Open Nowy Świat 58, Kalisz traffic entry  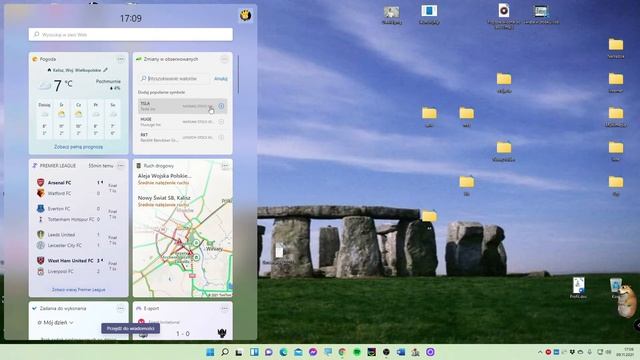pos(164,201)
